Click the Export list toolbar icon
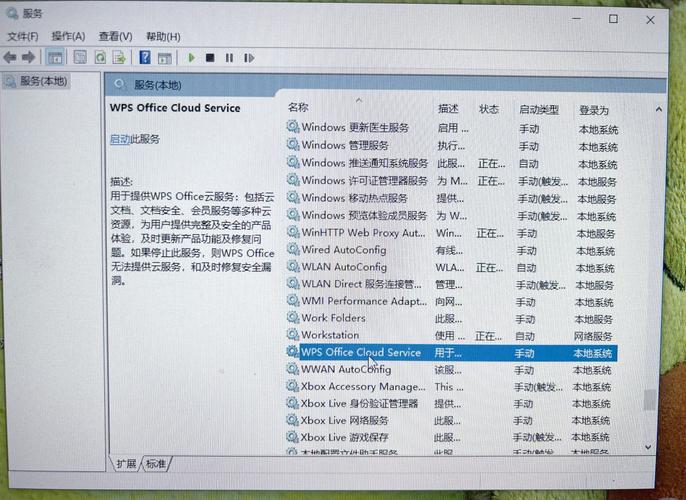Viewport: 686px width, 500px height. pyautogui.click(x=119, y=57)
